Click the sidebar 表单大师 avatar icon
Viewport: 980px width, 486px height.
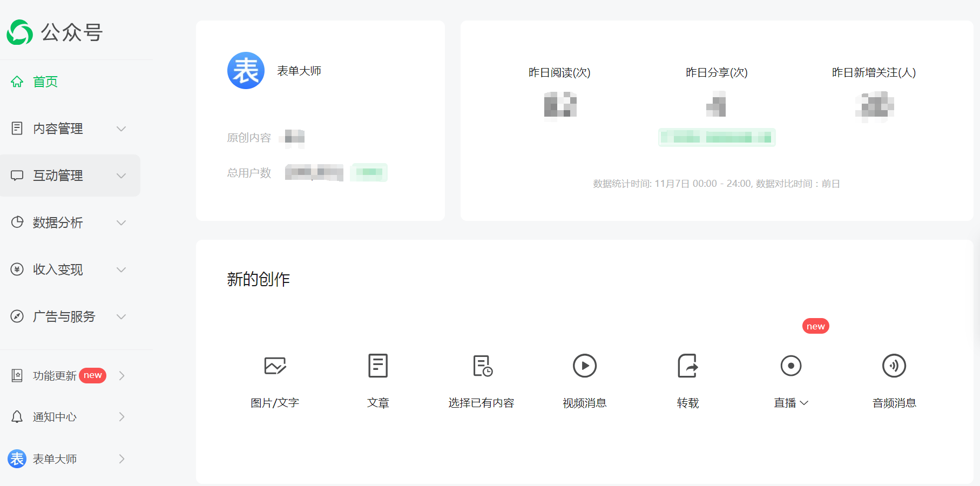(17, 459)
